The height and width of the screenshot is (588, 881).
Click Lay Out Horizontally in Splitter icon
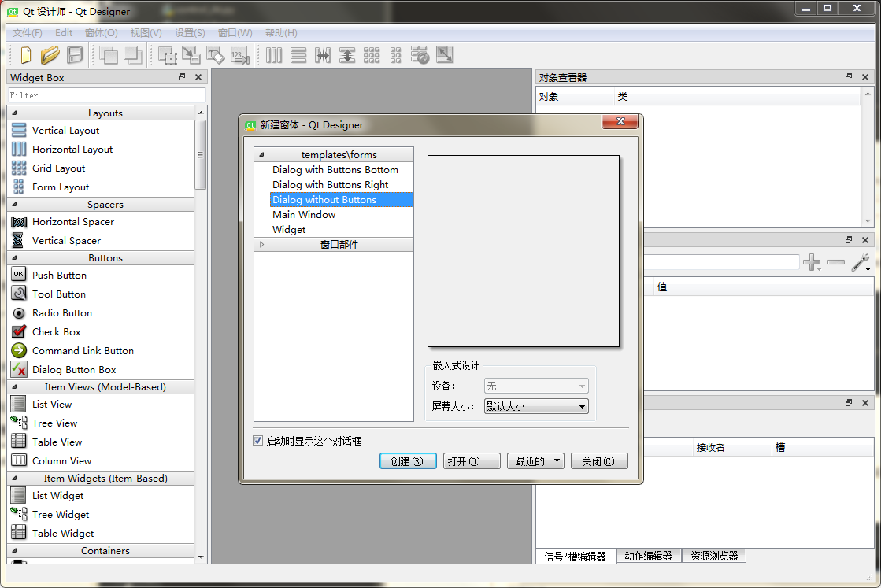pos(323,55)
